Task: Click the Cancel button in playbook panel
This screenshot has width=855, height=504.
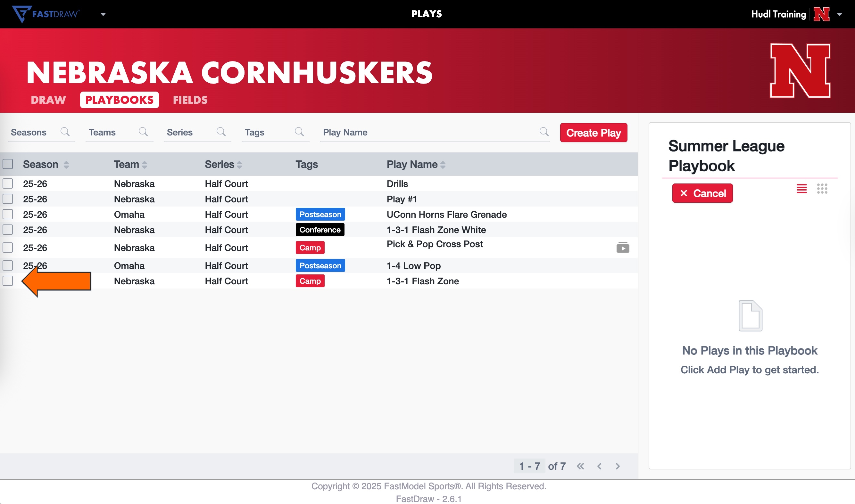Action: pyautogui.click(x=702, y=193)
